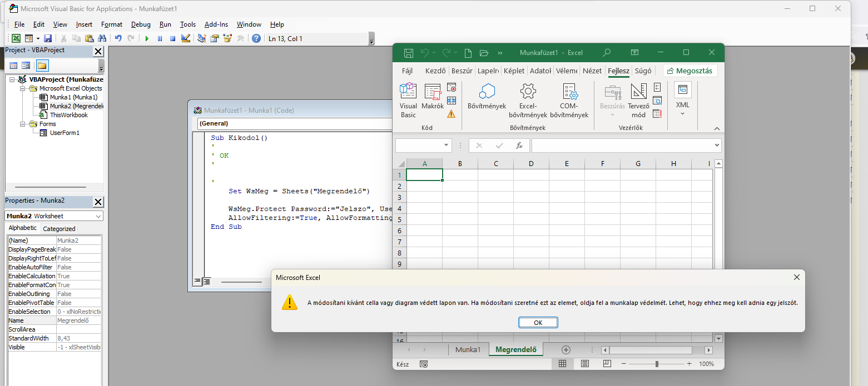
Task: Close the Properties - Munka2 panel
Action: coord(98,202)
